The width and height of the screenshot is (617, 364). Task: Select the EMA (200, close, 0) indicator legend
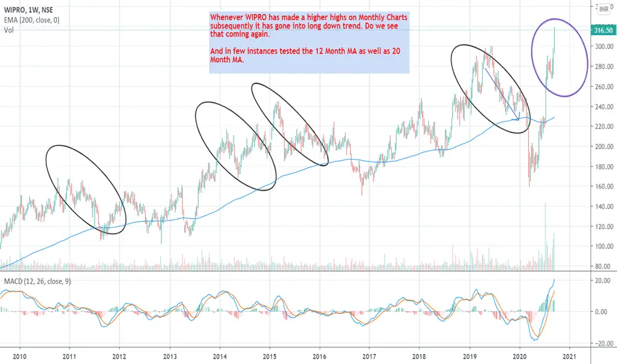[x=32, y=20]
